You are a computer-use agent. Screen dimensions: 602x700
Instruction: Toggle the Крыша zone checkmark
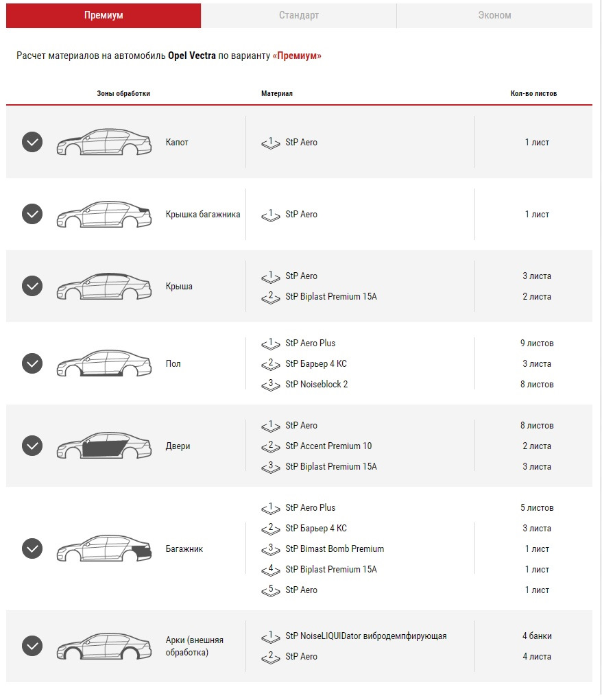tap(32, 286)
